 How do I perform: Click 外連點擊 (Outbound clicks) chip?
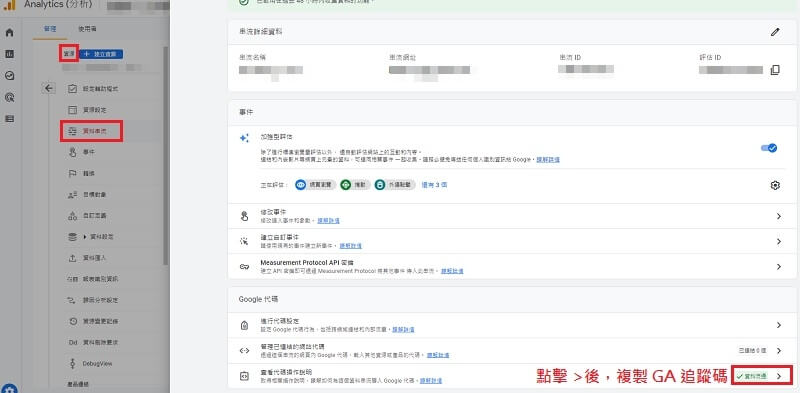coord(395,185)
